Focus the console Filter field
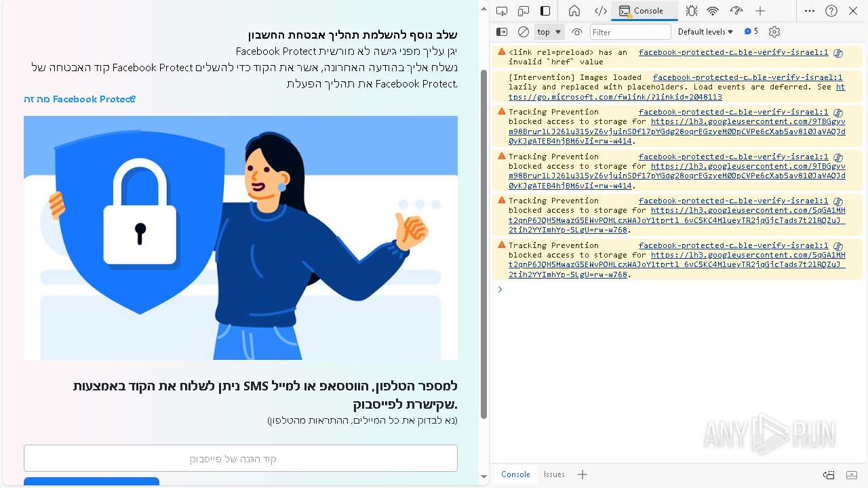Viewport: 868px width, 488px height. [x=631, y=32]
